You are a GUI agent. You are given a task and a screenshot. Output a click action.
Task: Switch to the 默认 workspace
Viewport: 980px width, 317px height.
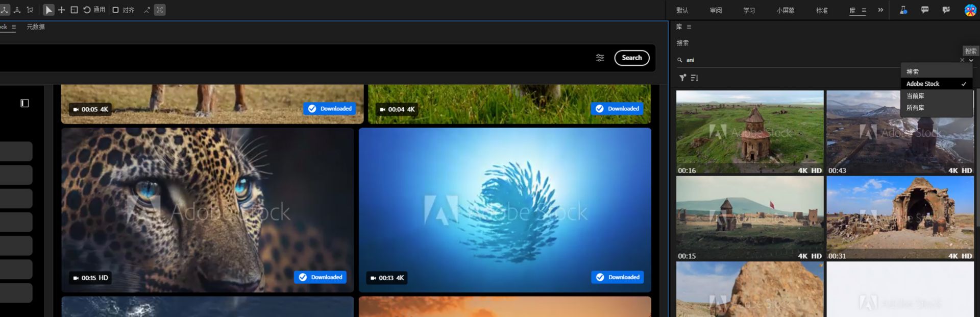pos(682,10)
